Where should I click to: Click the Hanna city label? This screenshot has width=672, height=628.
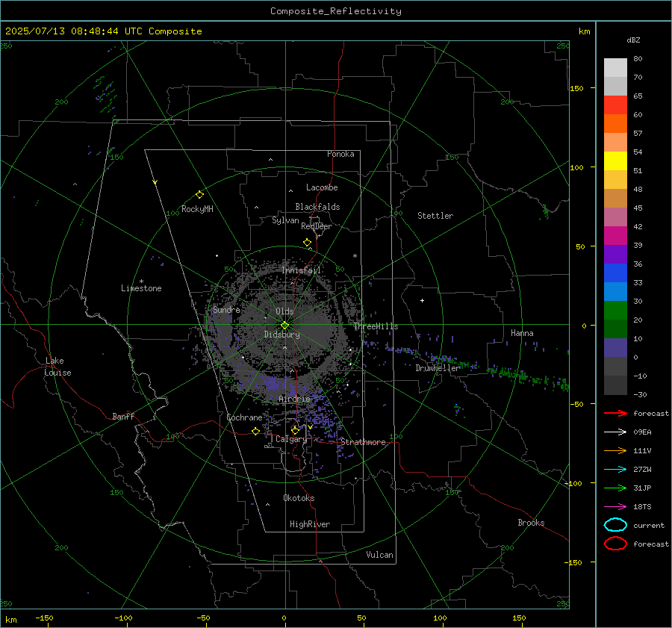522,333
